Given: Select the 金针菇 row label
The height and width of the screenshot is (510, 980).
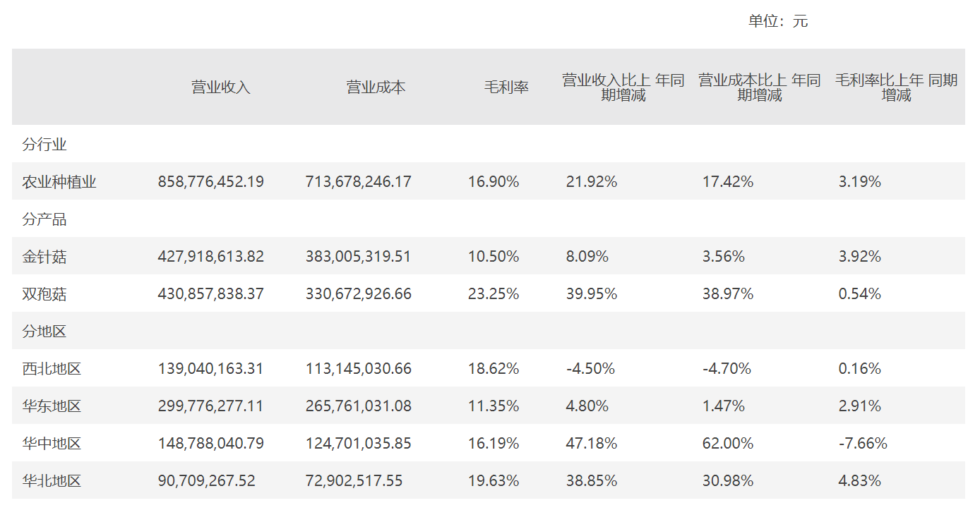Looking at the screenshot, I should pyautogui.click(x=44, y=257).
